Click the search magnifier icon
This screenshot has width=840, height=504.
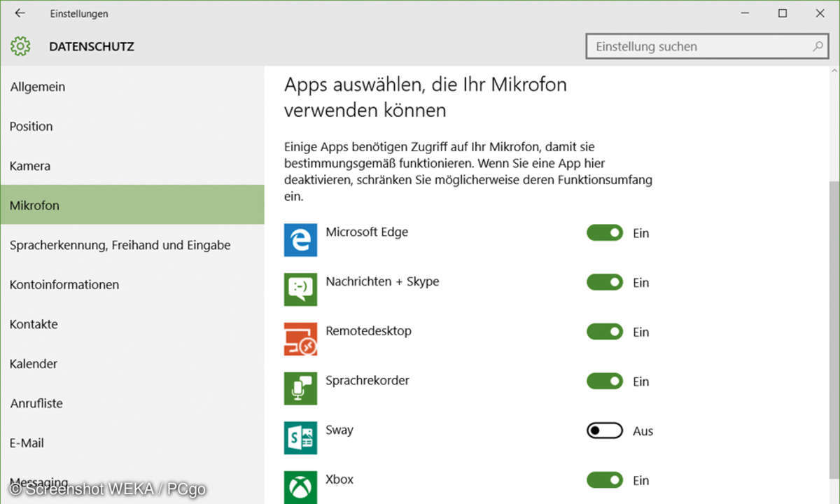click(818, 47)
